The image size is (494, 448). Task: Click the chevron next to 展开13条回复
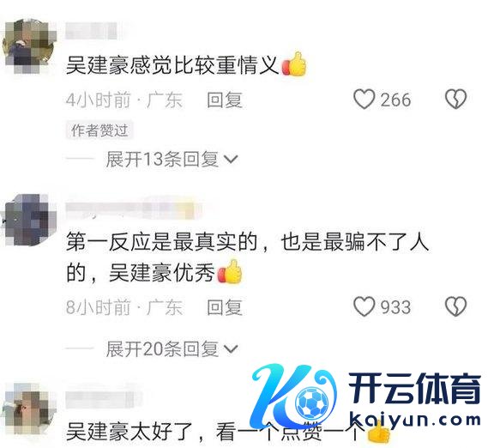231,160
